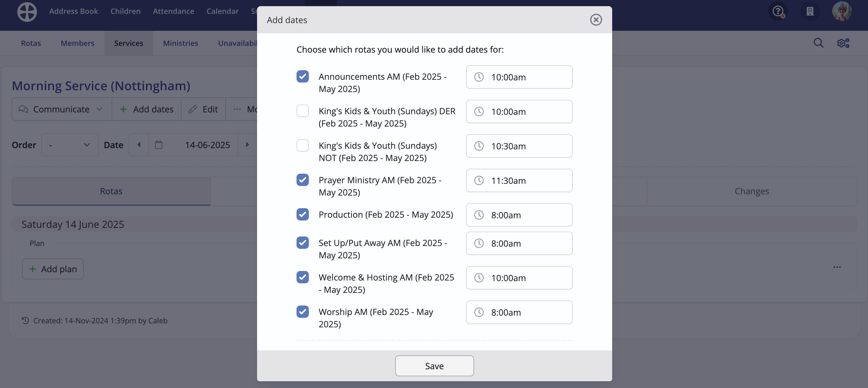Click clock icon for King's Kids NOT time
Viewport: 868px width, 388px height.
tap(479, 146)
